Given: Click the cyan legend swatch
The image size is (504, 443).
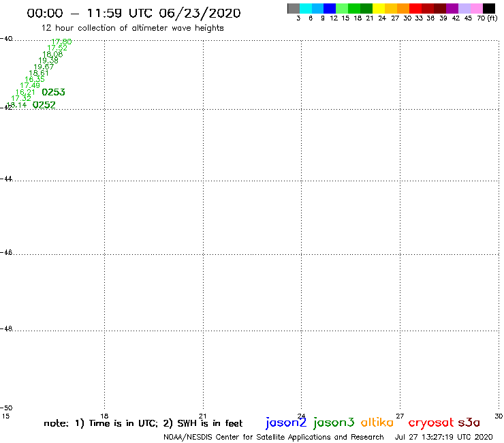Looking at the screenshot, I should click(306, 8).
